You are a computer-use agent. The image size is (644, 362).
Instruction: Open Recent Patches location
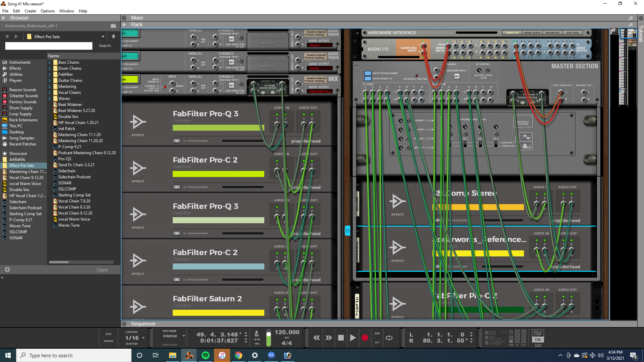pos(23,144)
